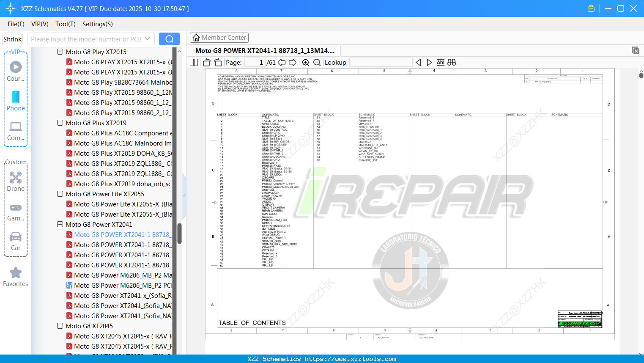Open the VIP(V) menu
The height and width of the screenshot is (363, 644).
pos(40,24)
